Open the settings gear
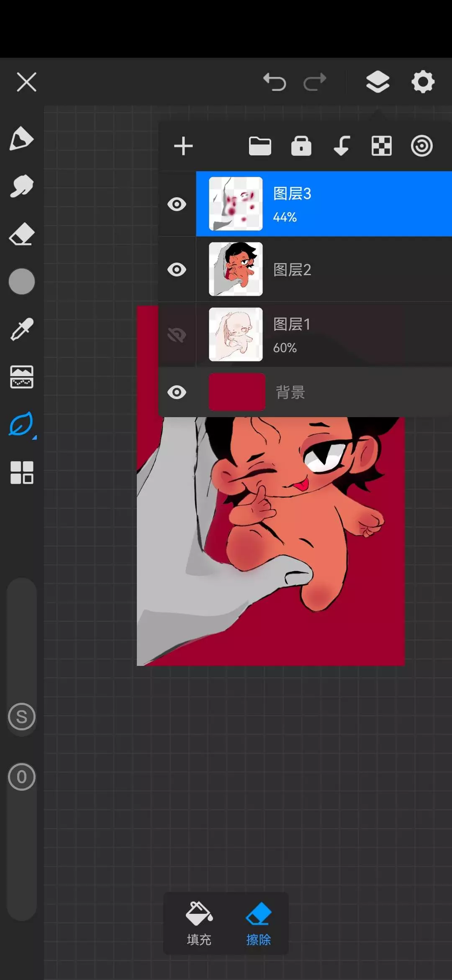The width and height of the screenshot is (452, 980). click(x=423, y=82)
